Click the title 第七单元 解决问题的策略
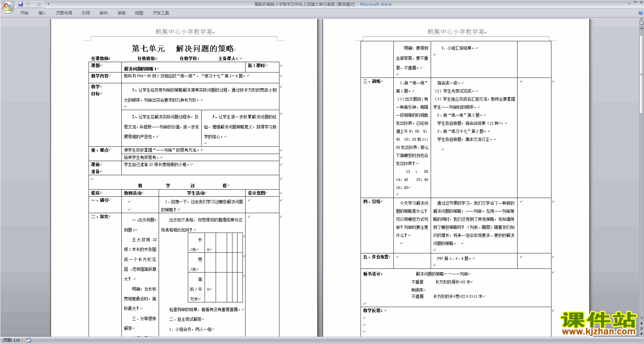 (183, 49)
